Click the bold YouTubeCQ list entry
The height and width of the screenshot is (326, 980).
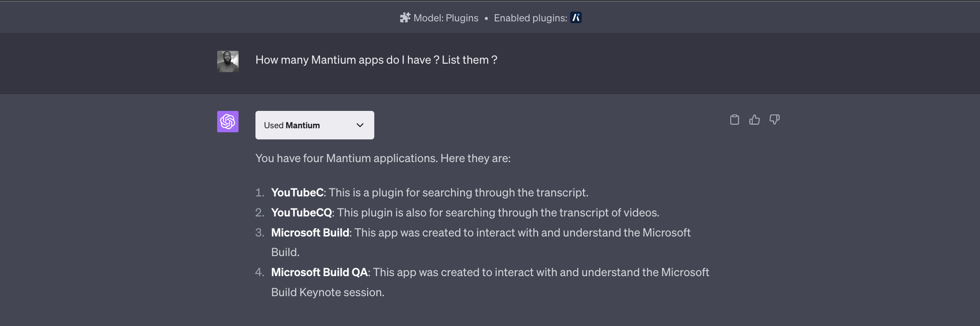pyautogui.click(x=301, y=212)
